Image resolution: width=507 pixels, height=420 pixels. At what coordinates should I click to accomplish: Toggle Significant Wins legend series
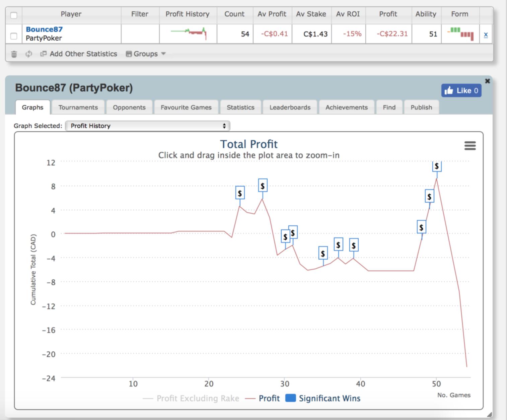(x=290, y=398)
